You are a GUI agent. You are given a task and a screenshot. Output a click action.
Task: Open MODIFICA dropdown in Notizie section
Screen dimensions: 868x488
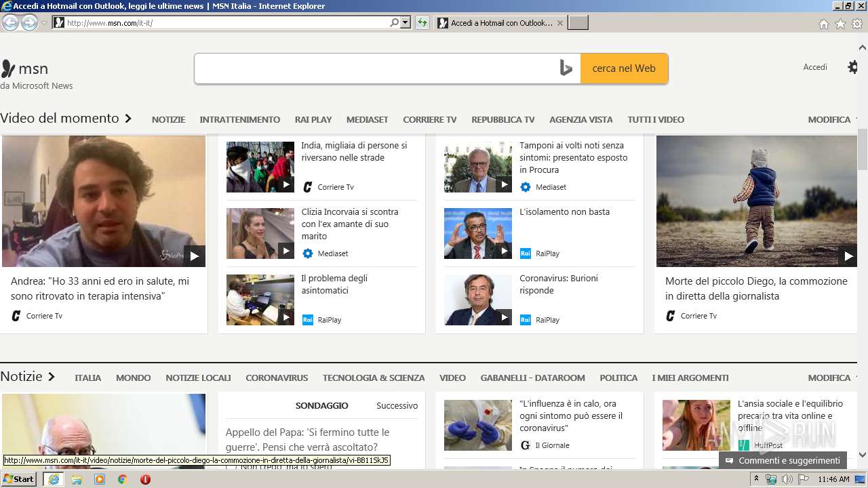832,378
